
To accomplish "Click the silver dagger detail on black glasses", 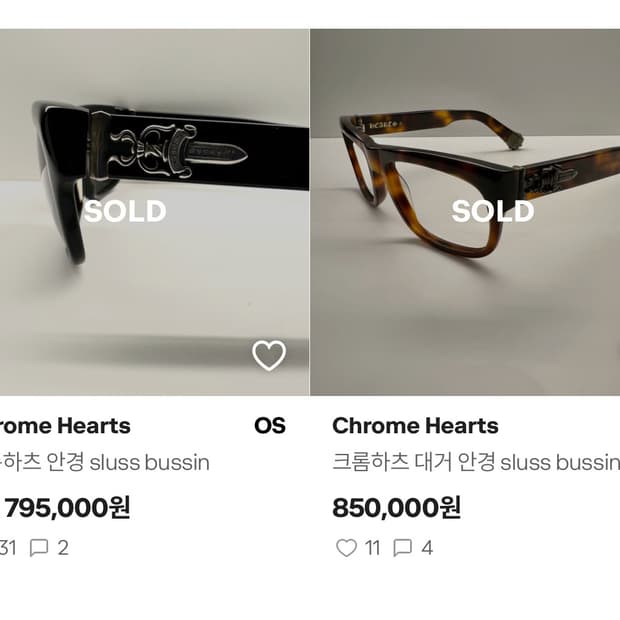I will (x=180, y=150).
